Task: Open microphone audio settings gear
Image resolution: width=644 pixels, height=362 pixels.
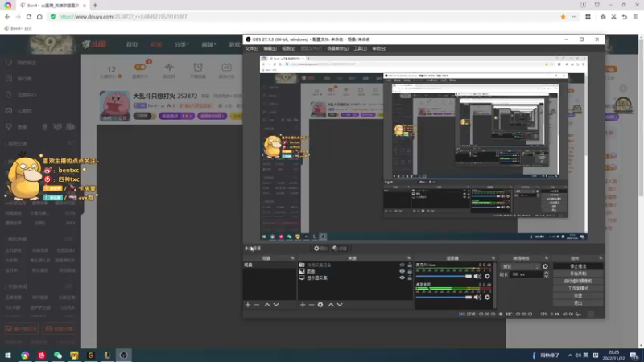Action: 488,276
